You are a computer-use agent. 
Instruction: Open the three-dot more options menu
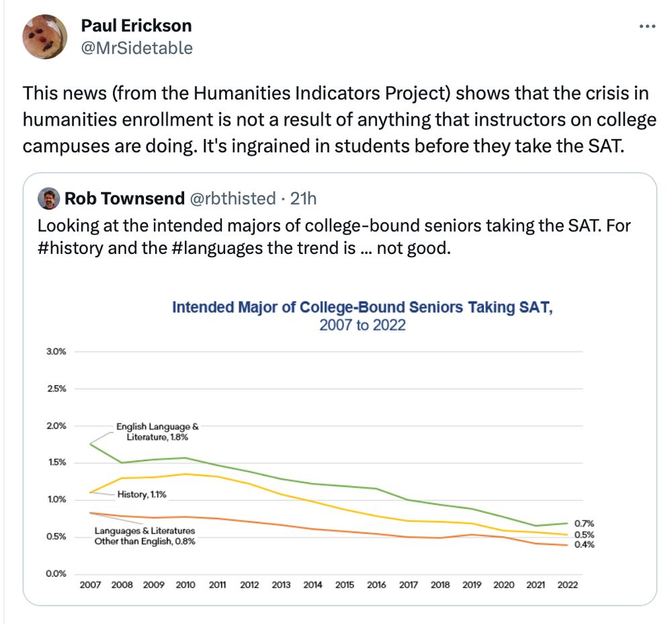coord(646,26)
